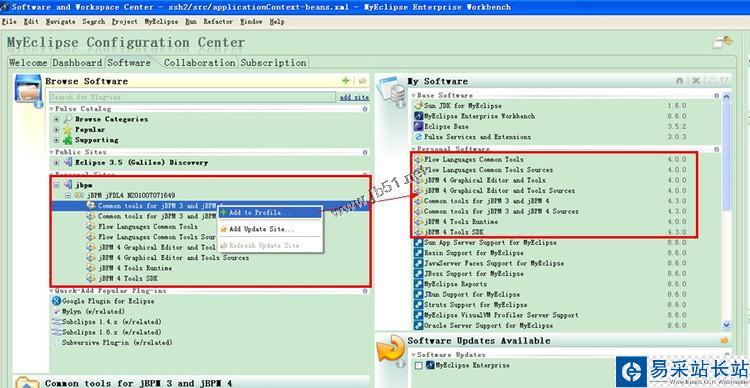Image resolution: width=750 pixels, height=388 pixels.
Task: Click the Resin Support for MyEclipse icon
Action: click(419, 253)
